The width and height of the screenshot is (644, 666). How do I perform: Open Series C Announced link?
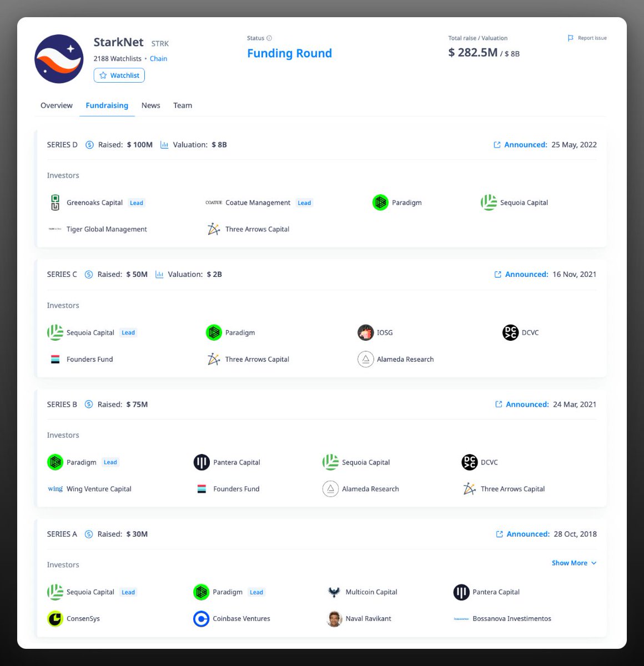click(526, 274)
